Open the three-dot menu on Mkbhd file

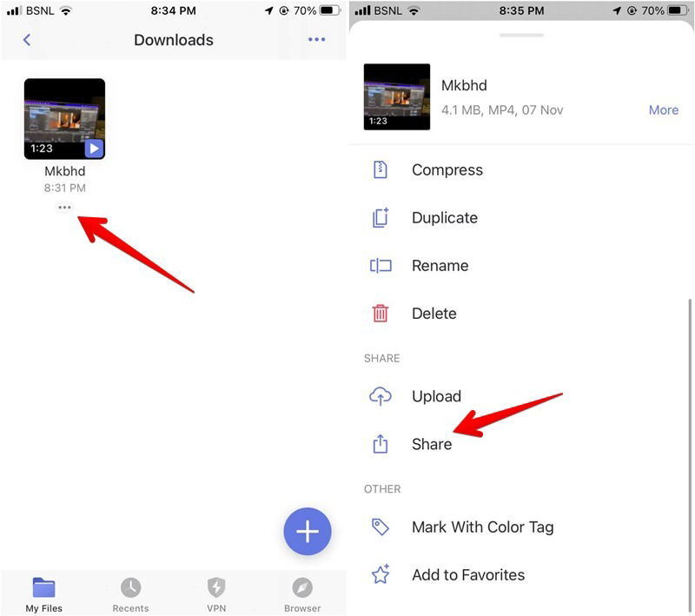(x=64, y=209)
